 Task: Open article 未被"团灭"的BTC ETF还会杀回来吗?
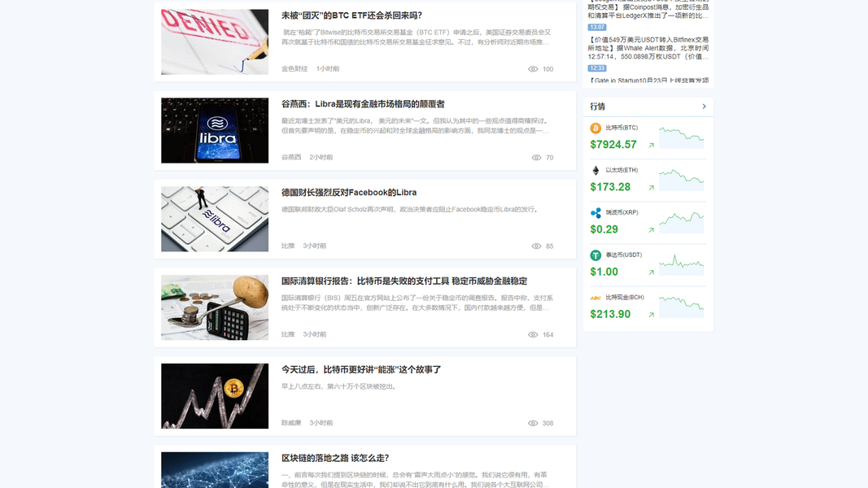coord(351,15)
